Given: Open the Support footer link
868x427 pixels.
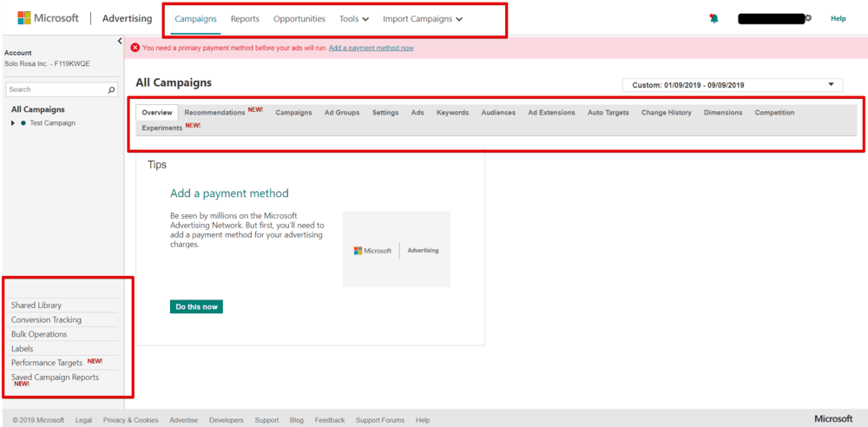Looking at the screenshot, I should [x=266, y=420].
